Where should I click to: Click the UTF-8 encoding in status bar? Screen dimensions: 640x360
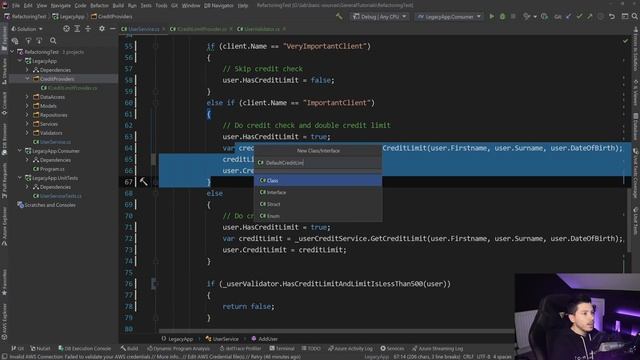coord(483,357)
